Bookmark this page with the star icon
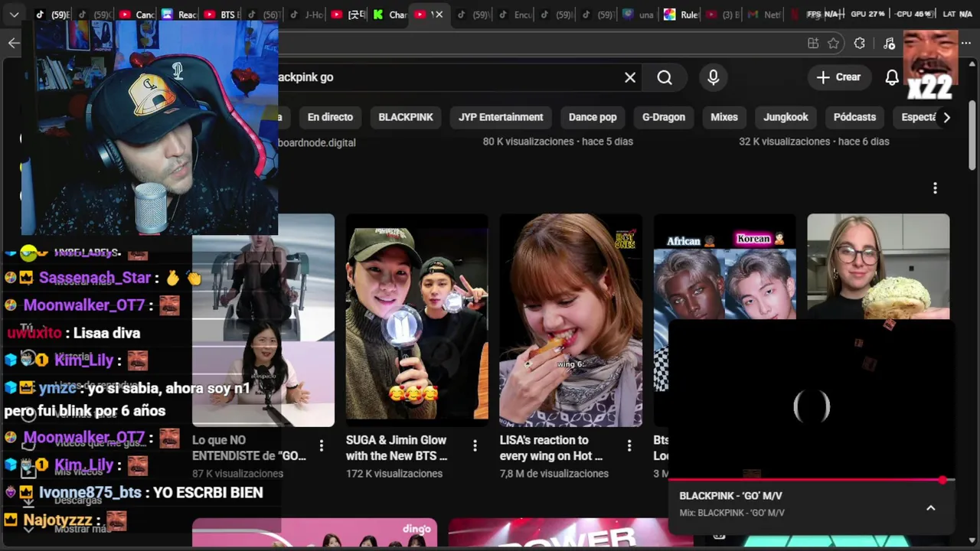This screenshot has height=551, width=980. 834,44
